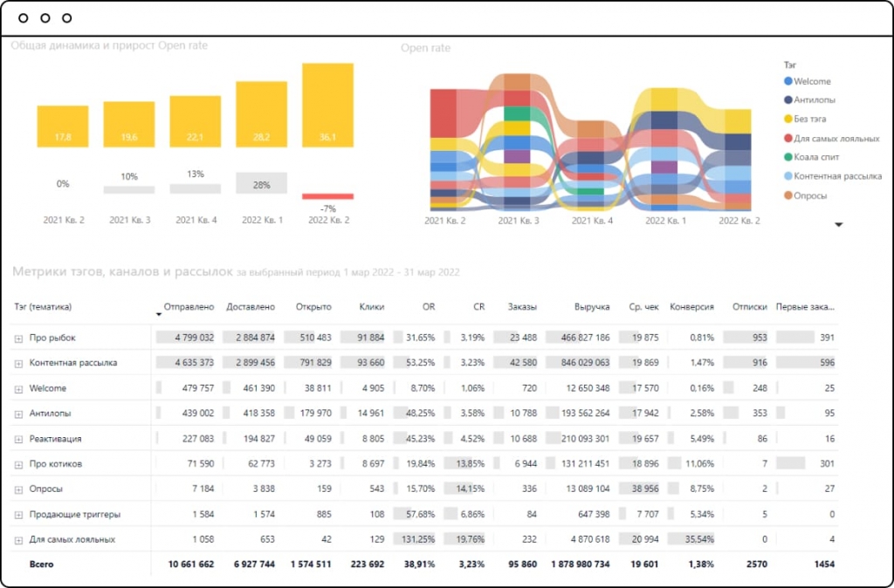
Task: Sort by Клики column header
Action: 372,306
